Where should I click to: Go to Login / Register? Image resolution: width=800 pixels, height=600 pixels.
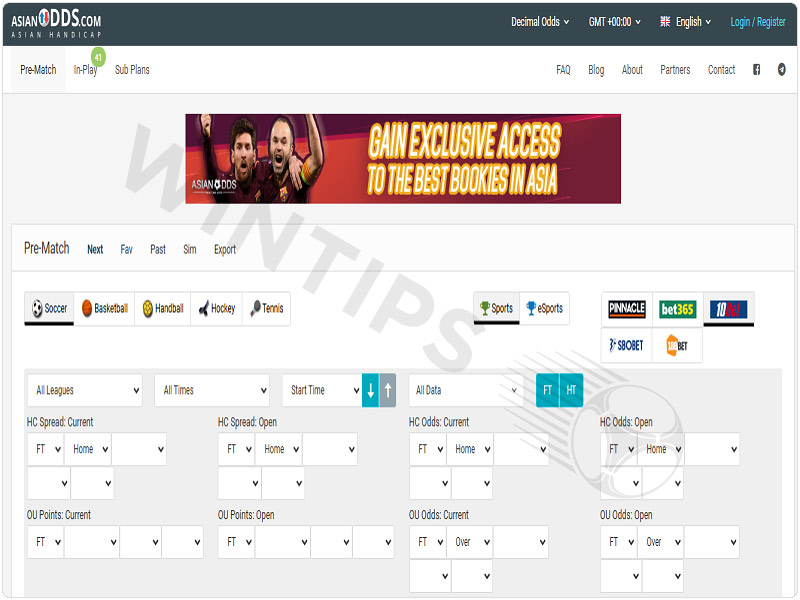(758, 22)
